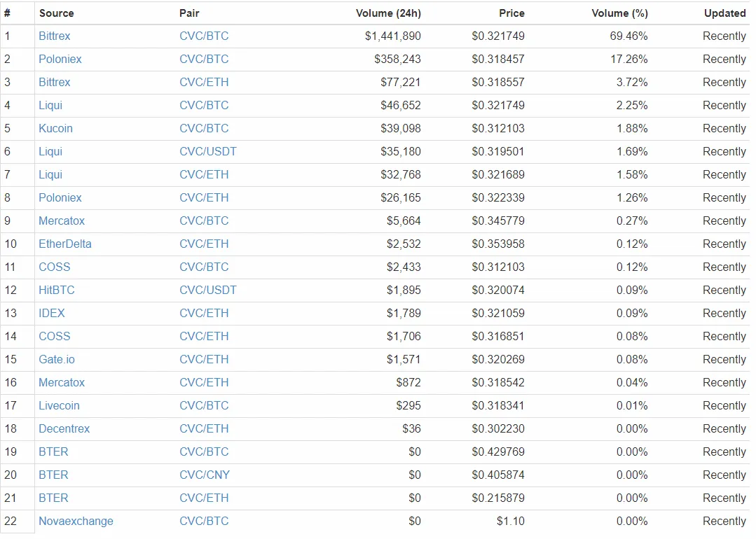Viewport: 756px width, 539px height.
Task: Open the BTER link in row 19
Action: [x=53, y=452]
